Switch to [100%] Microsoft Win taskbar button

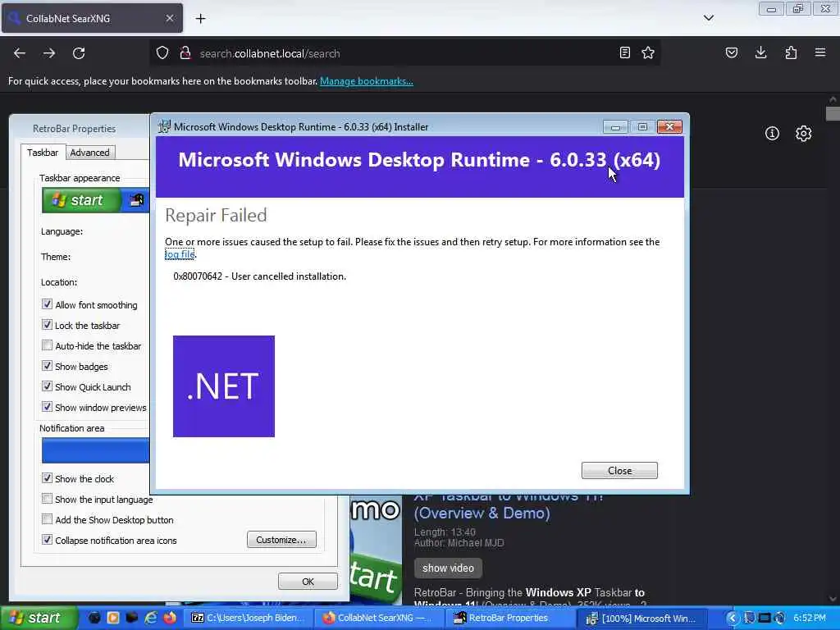[642, 619]
